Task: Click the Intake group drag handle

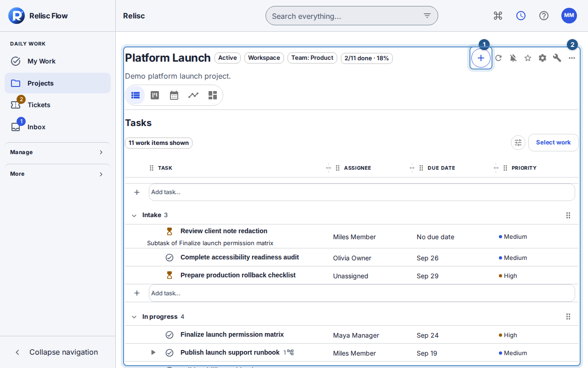Action: (x=568, y=215)
